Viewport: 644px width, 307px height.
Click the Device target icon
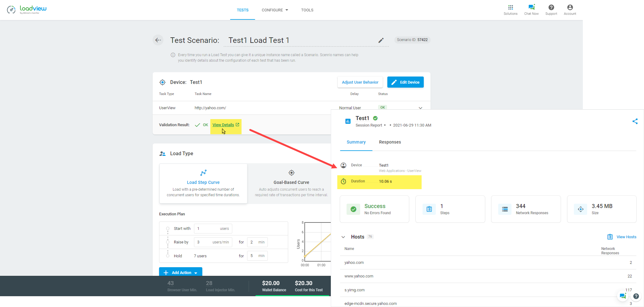coord(162,82)
